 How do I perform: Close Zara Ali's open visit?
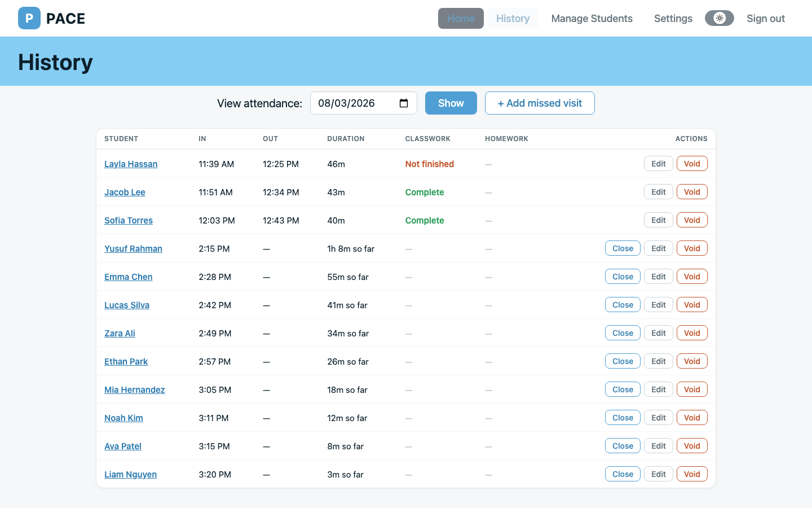[x=623, y=333]
